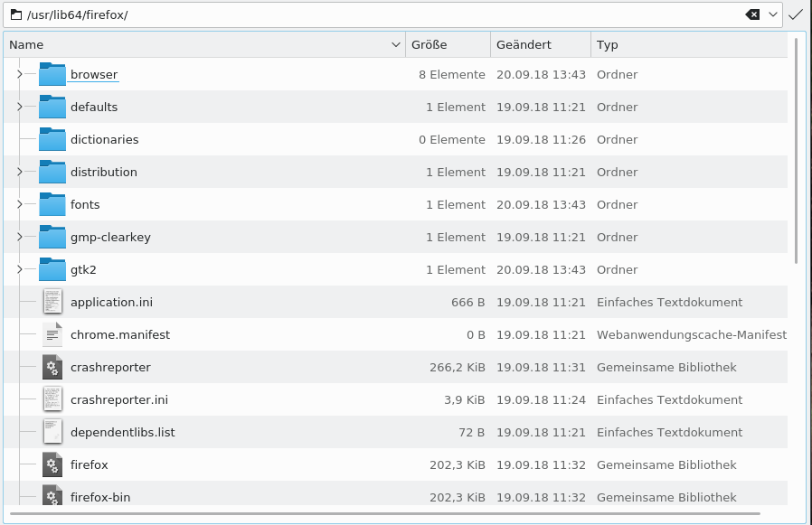Click the 0 Elemente size cell
The image size is (812, 525).
(451, 140)
